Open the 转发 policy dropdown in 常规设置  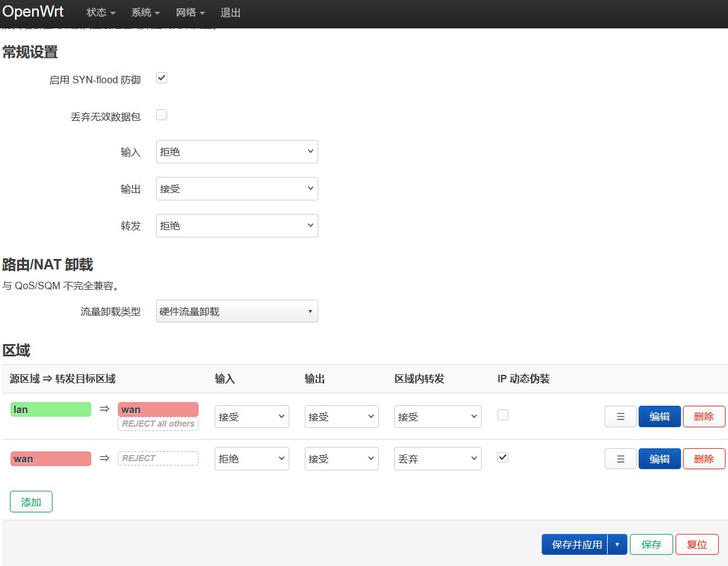237,226
